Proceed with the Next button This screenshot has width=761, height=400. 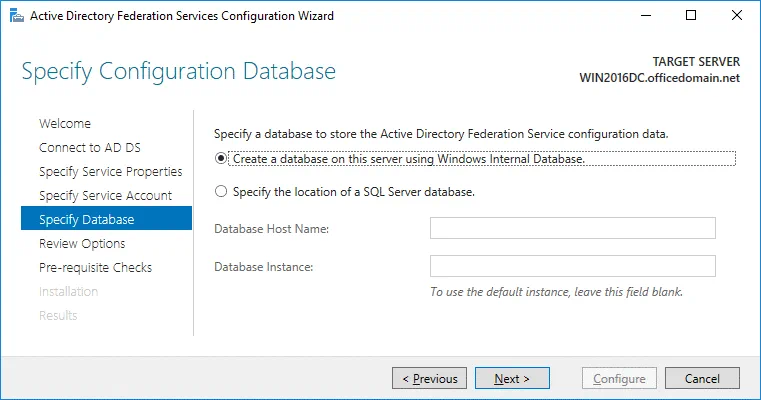coord(513,379)
